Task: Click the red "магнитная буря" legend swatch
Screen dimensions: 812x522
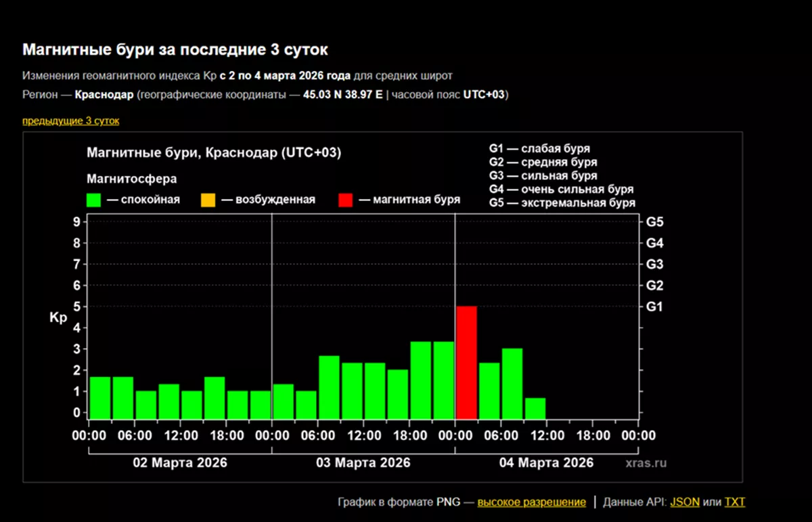Action: pyautogui.click(x=345, y=200)
